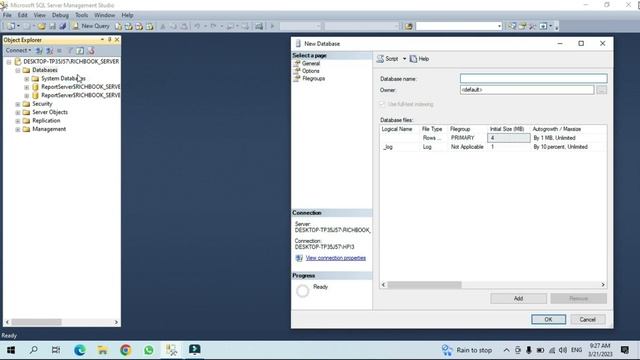Expand the Security folder node
The width and height of the screenshot is (640, 360).
(x=18, y=104)
